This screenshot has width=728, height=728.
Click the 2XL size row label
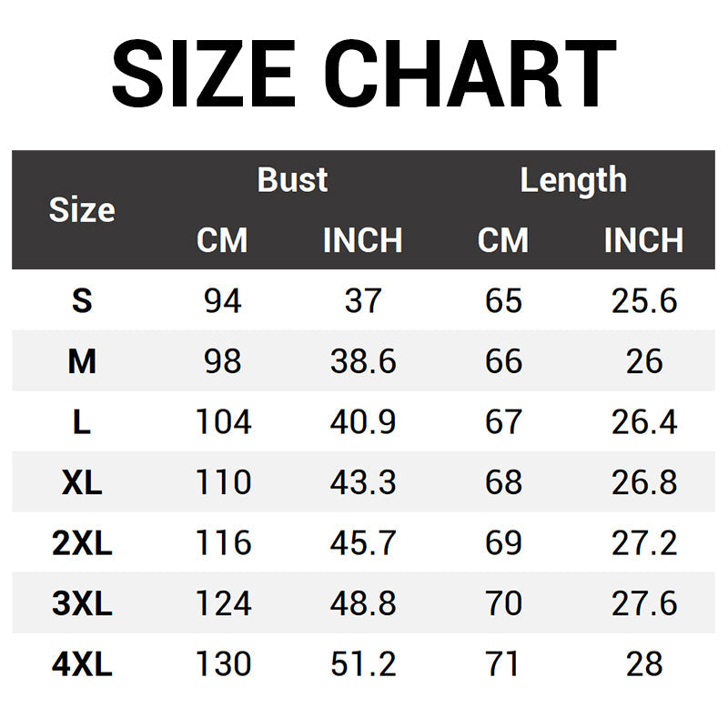82,543
